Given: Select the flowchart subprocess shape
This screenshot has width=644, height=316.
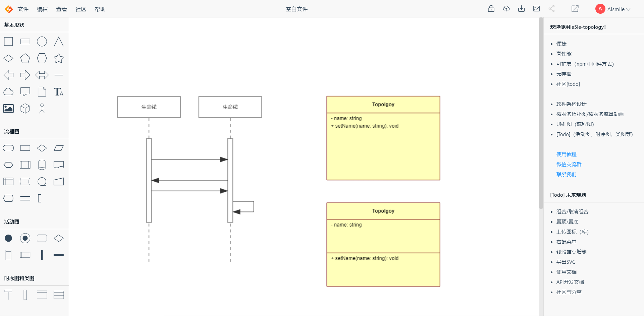Looking at the screenshot, I should click(x=25, y=165).
